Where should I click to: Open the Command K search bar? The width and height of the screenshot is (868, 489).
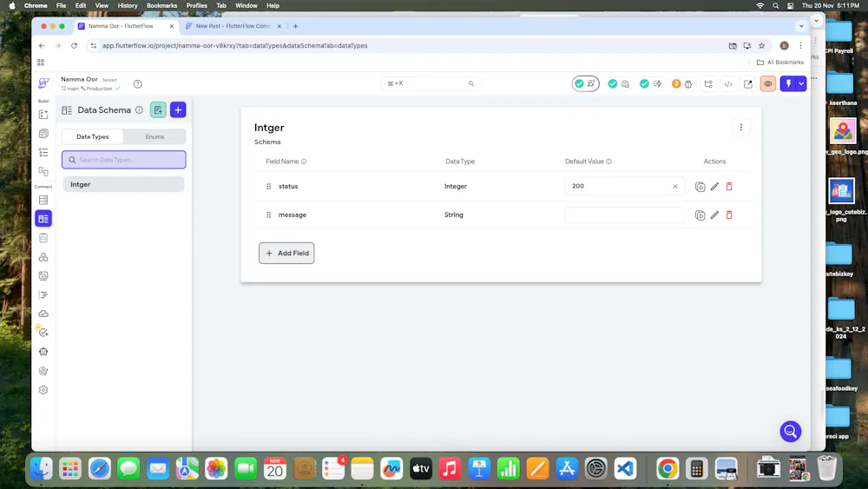[431, 83]
